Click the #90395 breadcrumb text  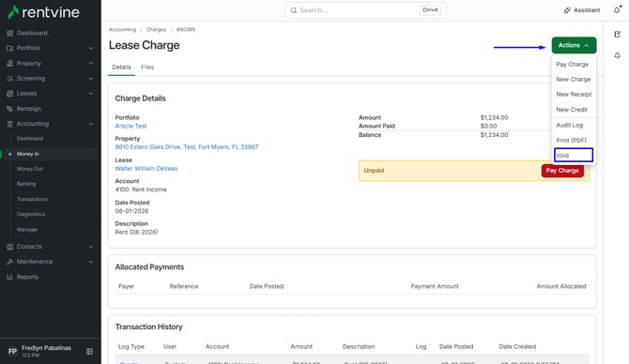tap(186, 30)
